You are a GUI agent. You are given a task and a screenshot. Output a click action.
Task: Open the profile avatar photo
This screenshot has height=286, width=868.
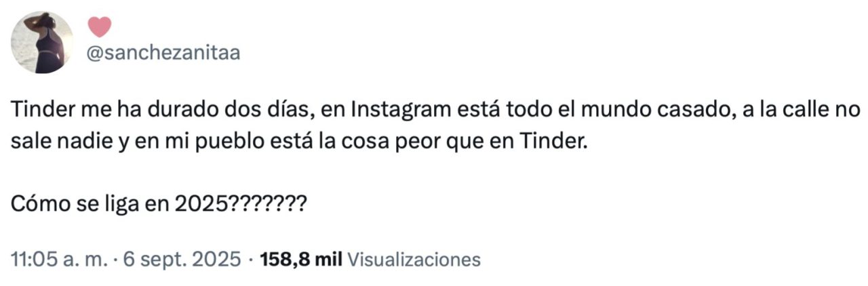(x=42, y=42)
